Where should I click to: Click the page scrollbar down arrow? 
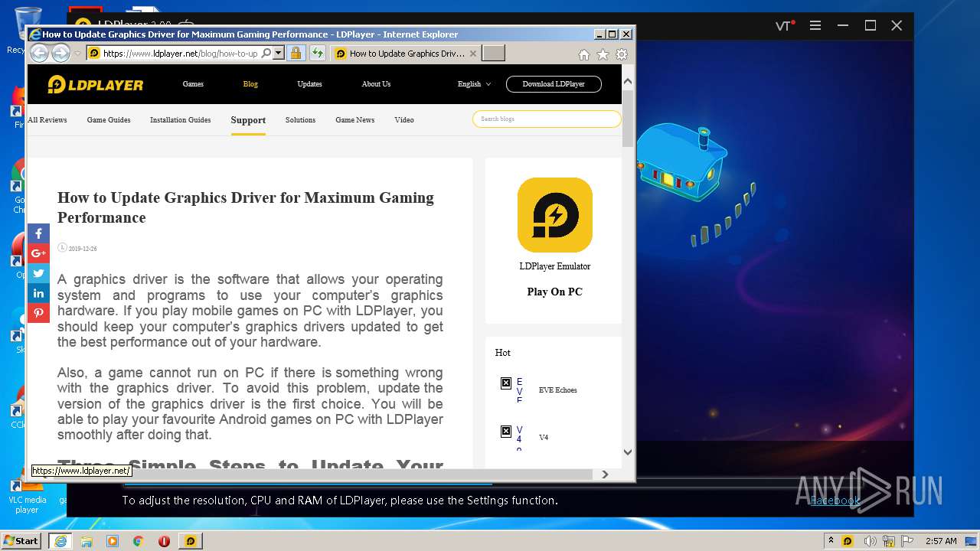pyautogui.click(x=628, y=452)
